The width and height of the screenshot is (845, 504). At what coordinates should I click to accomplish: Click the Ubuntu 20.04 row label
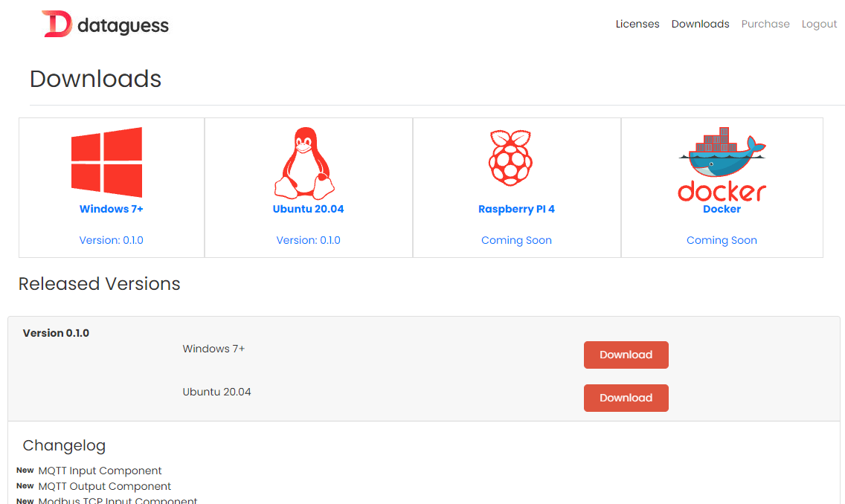[216, 392]
